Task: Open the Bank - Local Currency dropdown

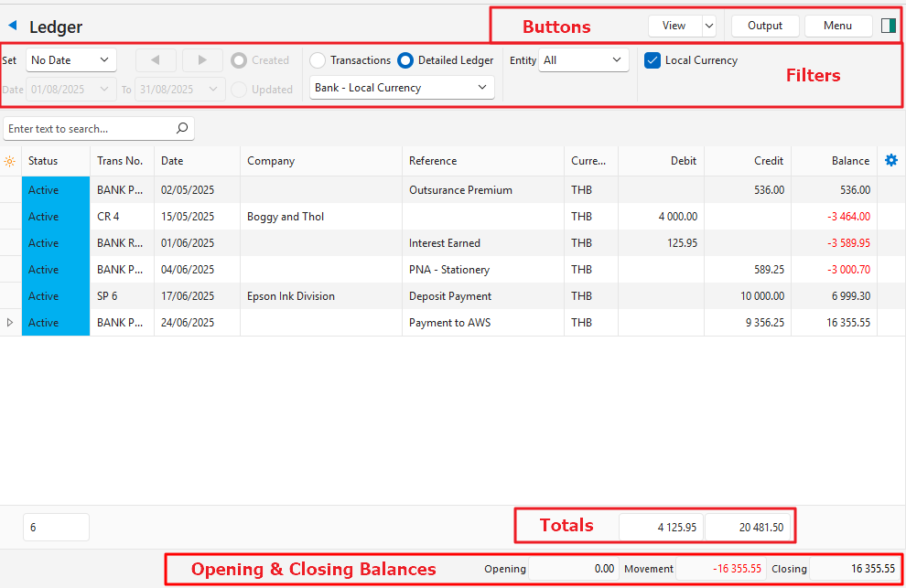Action: [402, 88]
